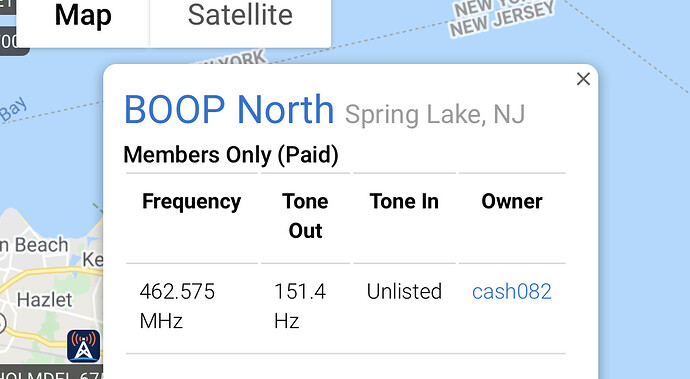Click the Bay water label on map
Image resolution: width=690 pixels, height=379 pixels.
15,109
